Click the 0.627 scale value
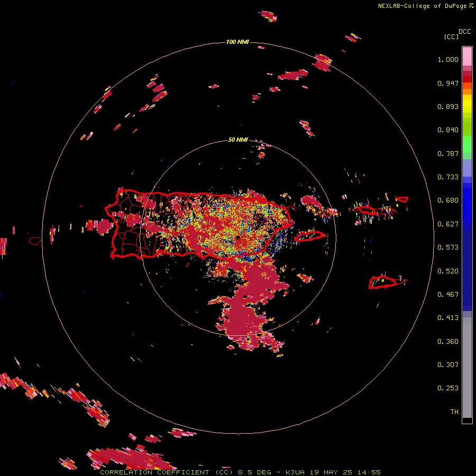 [448, 224]
